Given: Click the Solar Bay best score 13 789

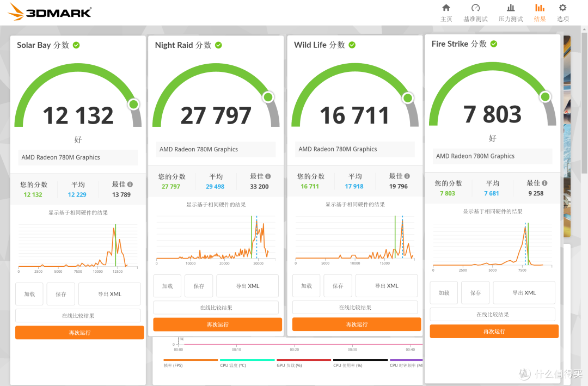Looking at the screenshot, I should (x=121, y=195).
